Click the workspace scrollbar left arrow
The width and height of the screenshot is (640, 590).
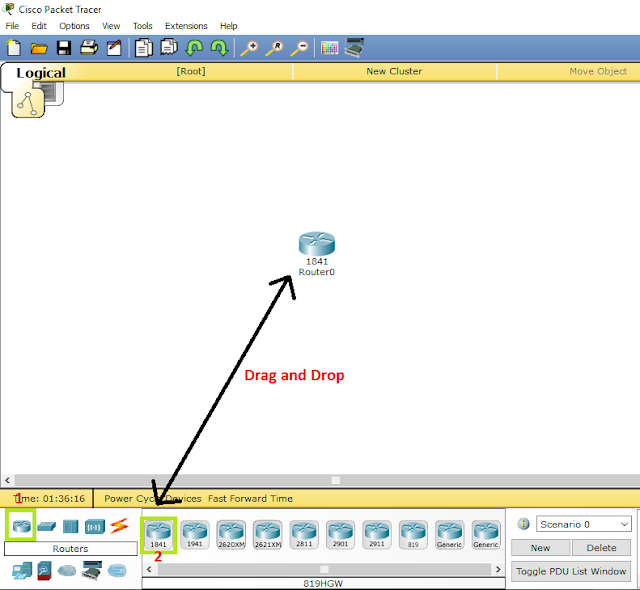click(7, 480)
